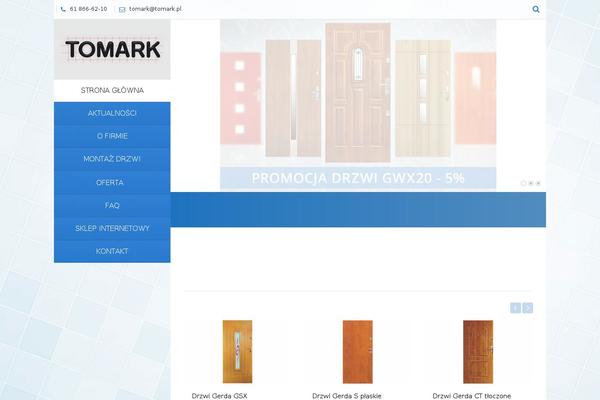This screenshot has width=600, height=400.
Task: Go to the FAQ page
Action: pos(112,205)
